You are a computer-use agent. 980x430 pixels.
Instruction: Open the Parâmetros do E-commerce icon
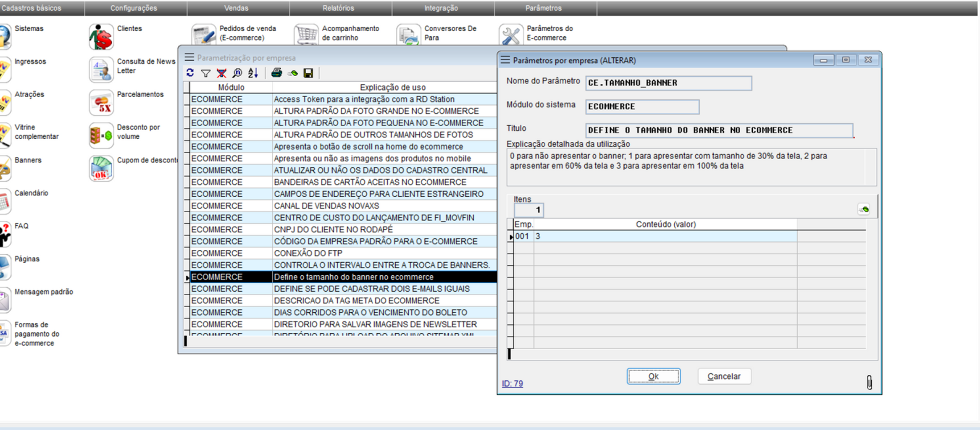[511, 34]
